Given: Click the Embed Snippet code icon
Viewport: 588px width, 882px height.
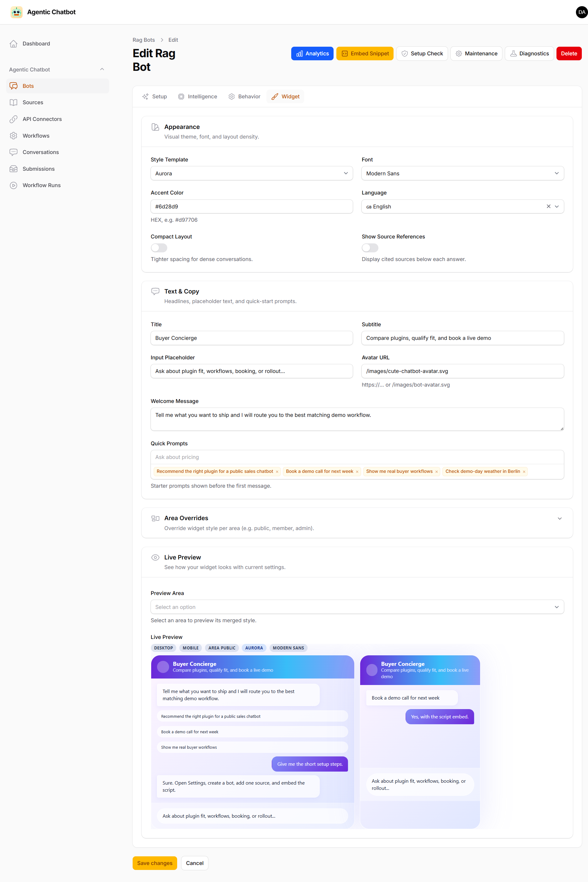Looking at the screenshot, I should point(345,53).
